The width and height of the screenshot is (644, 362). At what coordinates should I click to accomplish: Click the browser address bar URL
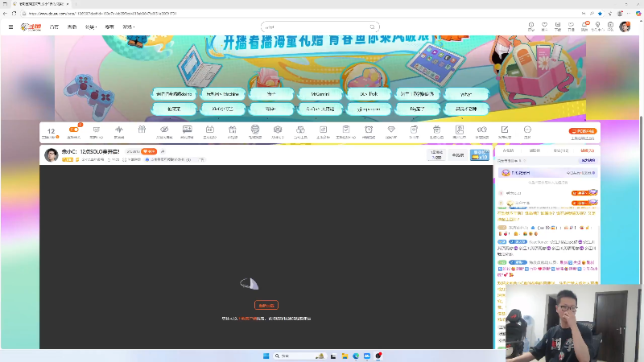tap(103, 14)
